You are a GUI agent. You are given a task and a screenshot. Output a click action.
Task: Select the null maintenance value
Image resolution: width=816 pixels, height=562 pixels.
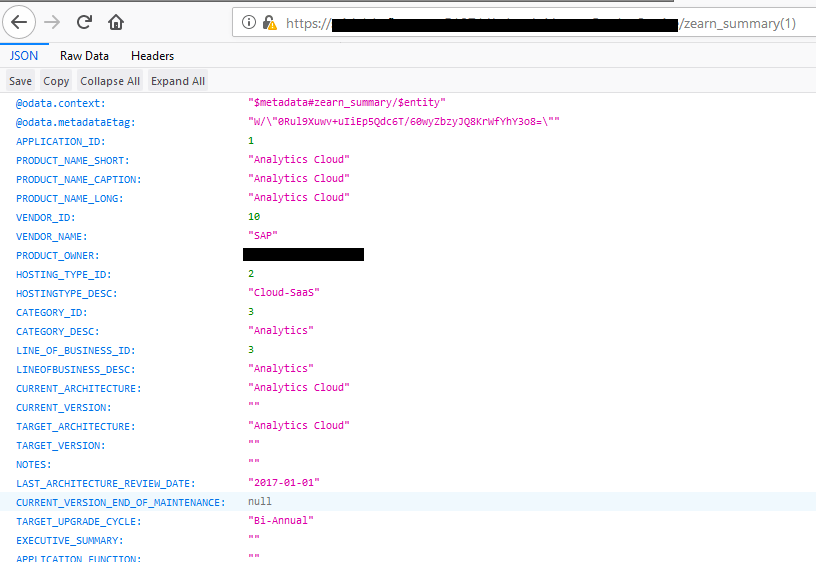click(x=260, y=501)
